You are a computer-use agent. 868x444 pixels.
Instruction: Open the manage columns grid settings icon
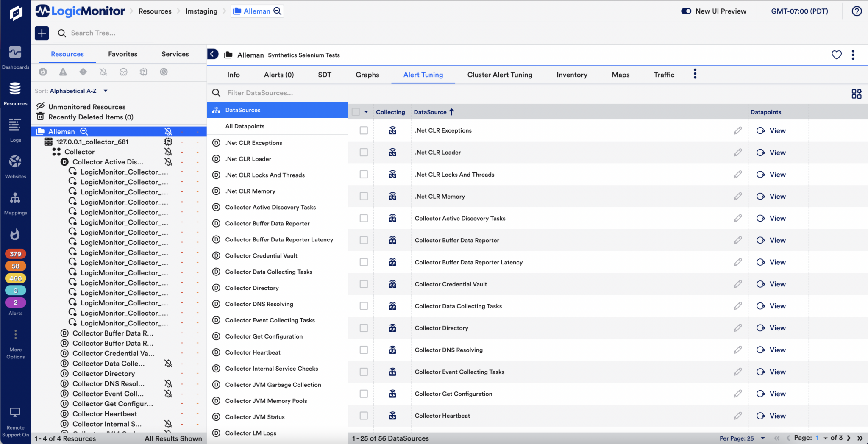click(856, 93)
